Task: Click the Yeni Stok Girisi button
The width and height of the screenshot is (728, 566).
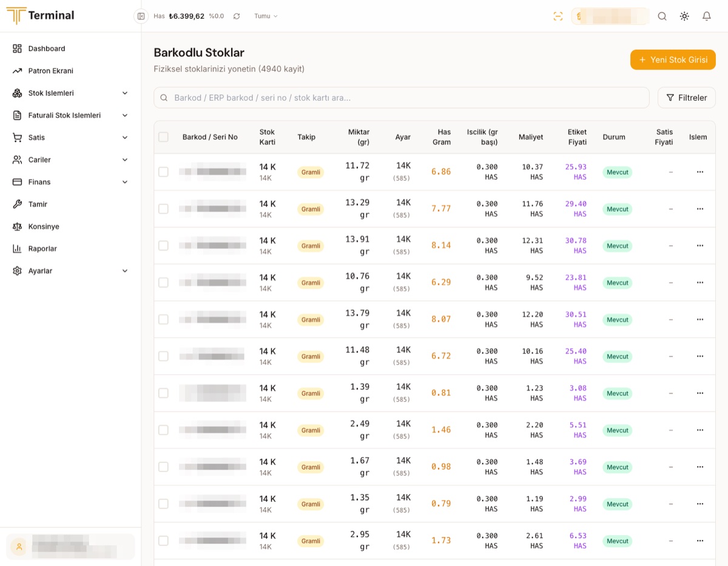Action: point(673,59)
